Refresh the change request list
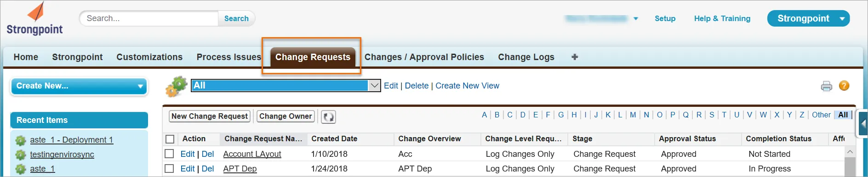Screen dimensions: 868x177 coord(328,117)
